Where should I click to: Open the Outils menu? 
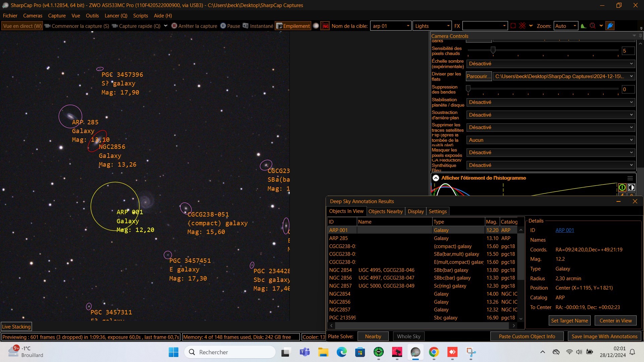92,15
